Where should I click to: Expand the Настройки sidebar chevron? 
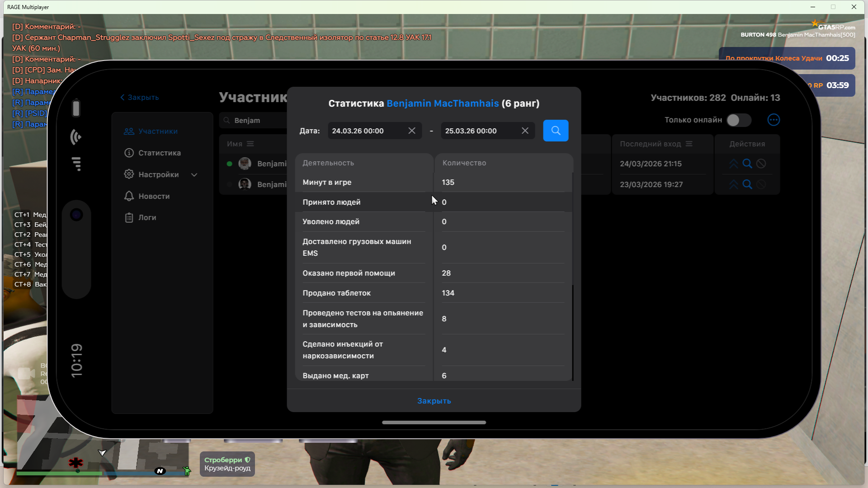(x=194, y=175)
